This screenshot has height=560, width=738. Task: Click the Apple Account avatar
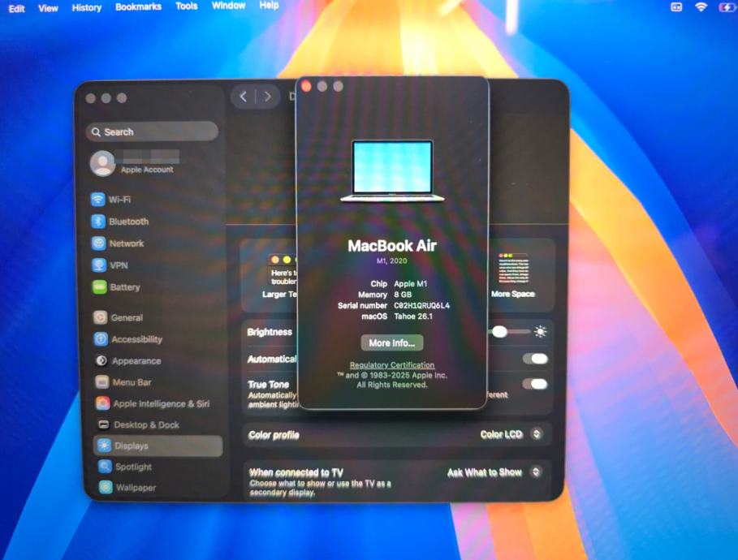click(102, 163)
